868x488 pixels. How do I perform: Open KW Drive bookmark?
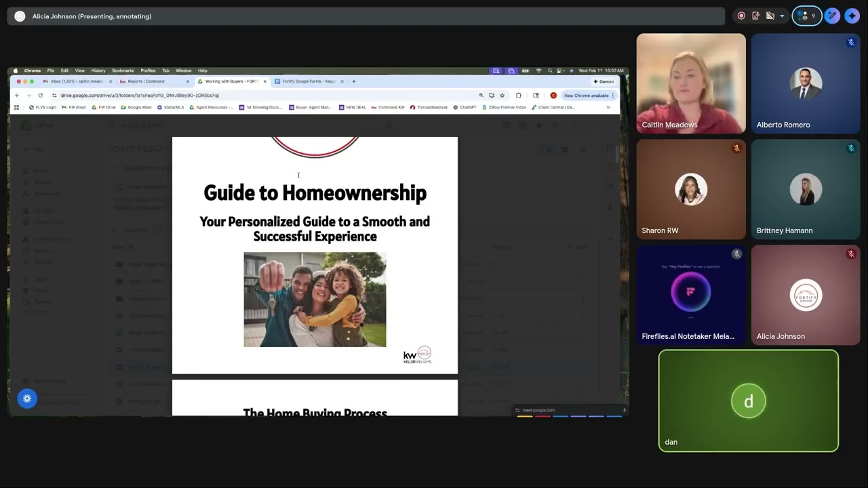coord(104,107)
